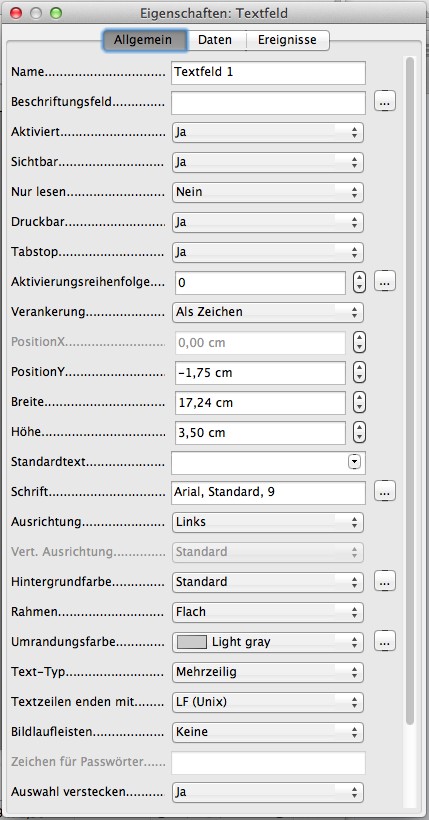Screen dimensions: 429x820
Task: Click the PositionY spinner arrows
Action: pos(359,373)
